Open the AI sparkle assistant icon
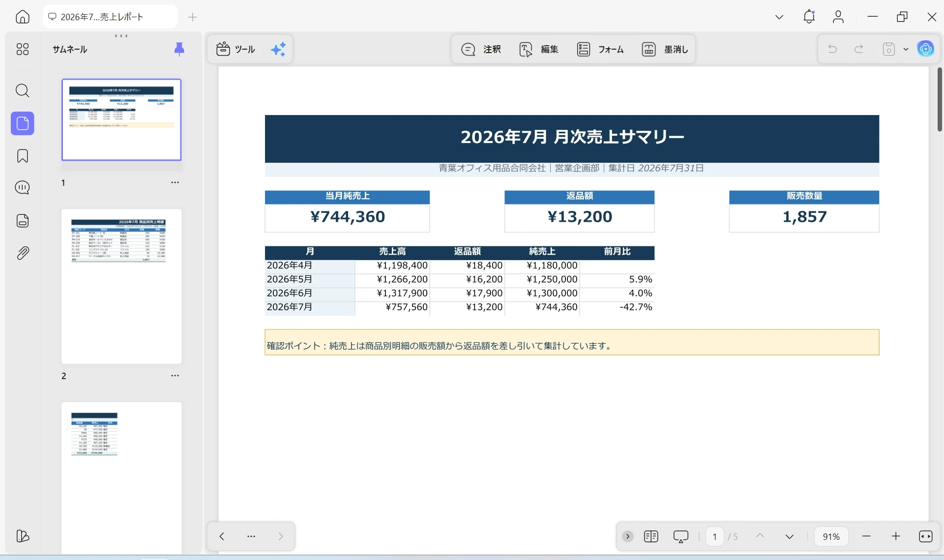 pos(278,49)
